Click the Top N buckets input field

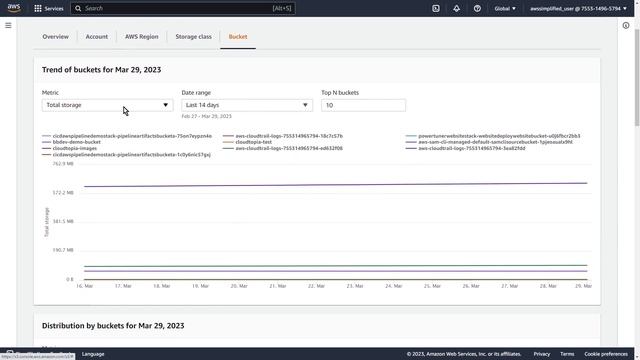363,105
